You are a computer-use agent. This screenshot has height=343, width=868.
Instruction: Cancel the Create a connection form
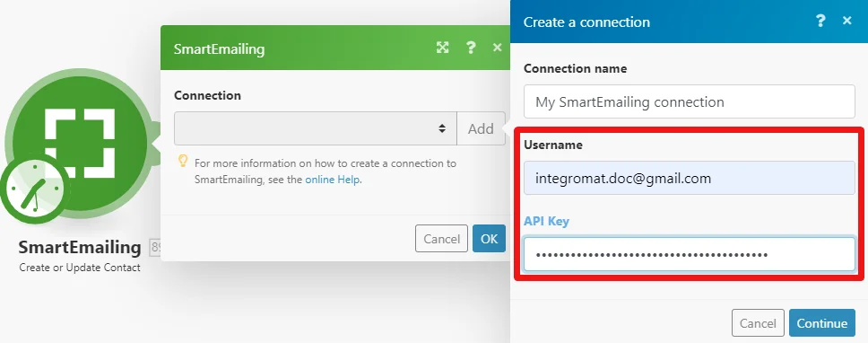coord(758,323)
